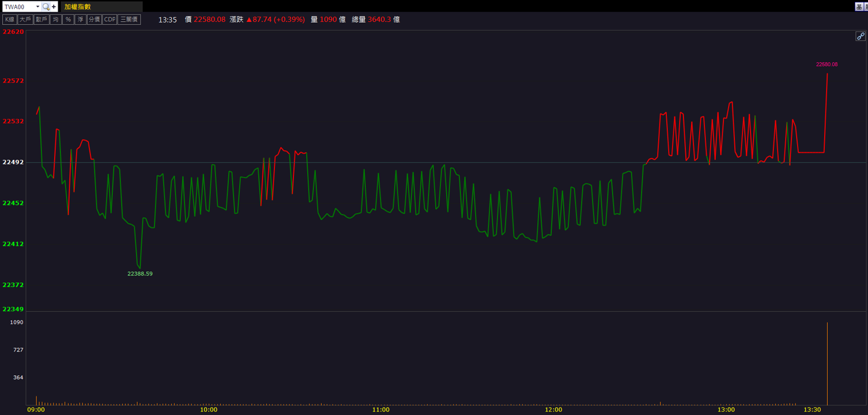Click the 22572 price axis label
This screenshot has height=415, width=868.
click(x=13, y=81)
